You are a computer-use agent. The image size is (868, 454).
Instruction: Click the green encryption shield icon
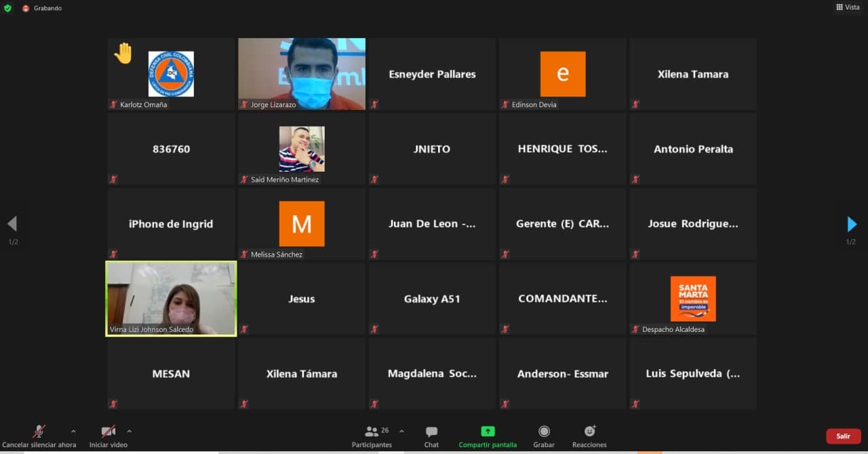point(7,8)
